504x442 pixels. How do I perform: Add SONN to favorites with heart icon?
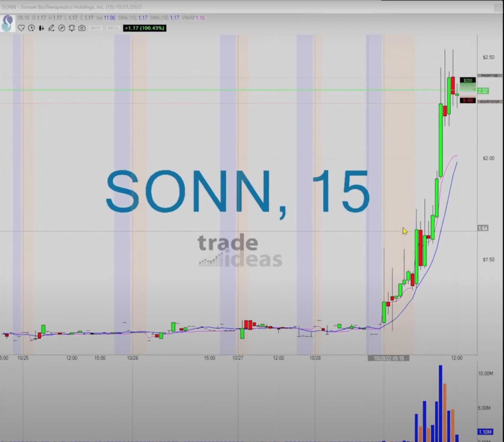pos(21,28)
